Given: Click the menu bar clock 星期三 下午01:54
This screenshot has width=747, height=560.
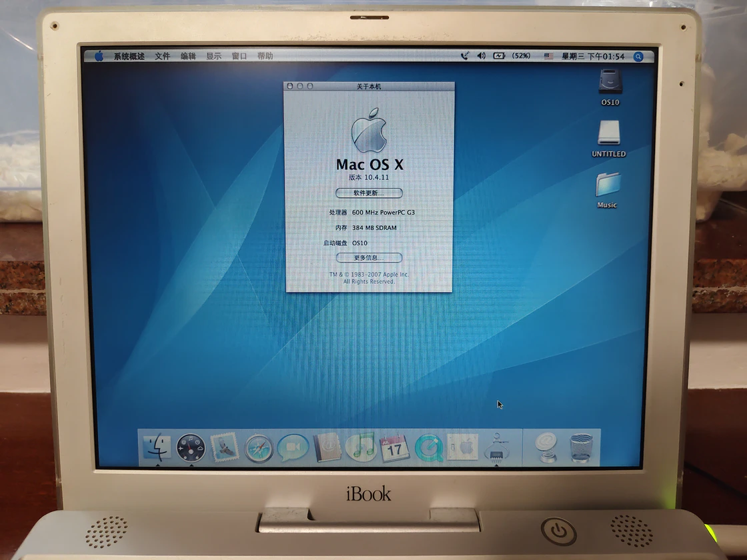Looking at the screenshot, I should [x=593, y=56].
